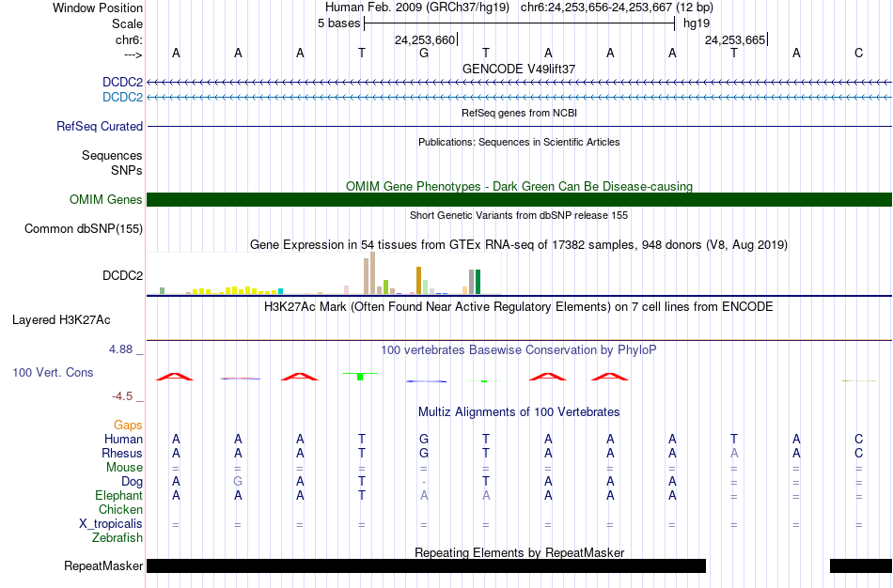Click the dark blue DCDC2 gene label

(x=122, y=83)
